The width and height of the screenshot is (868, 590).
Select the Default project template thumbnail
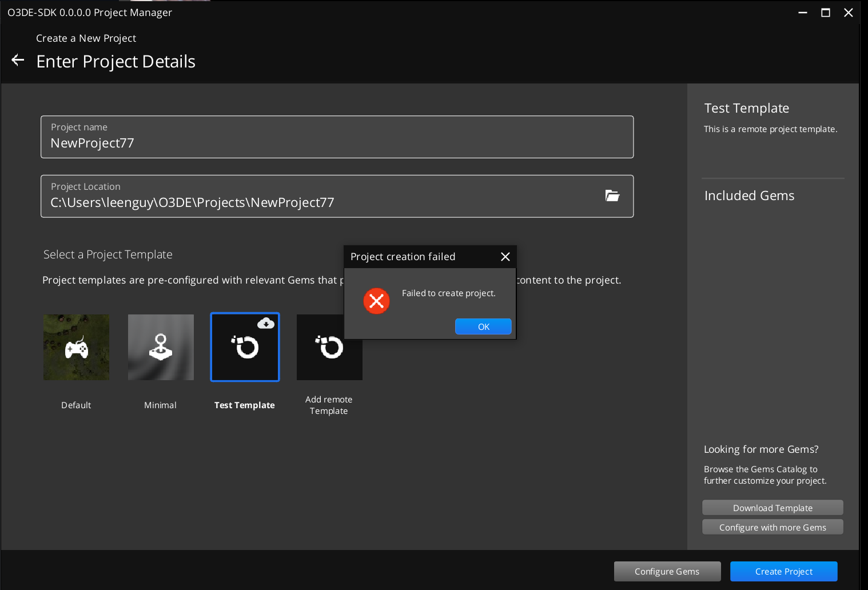76,347
